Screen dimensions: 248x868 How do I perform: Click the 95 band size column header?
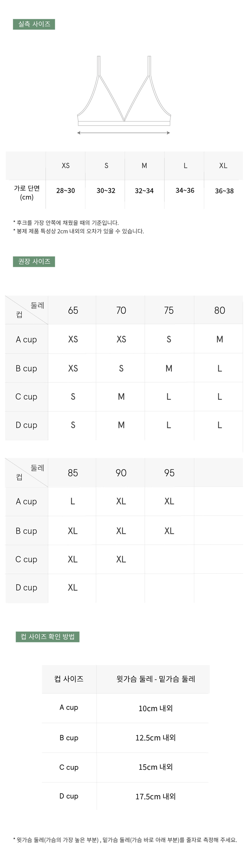tap(169, 473)
